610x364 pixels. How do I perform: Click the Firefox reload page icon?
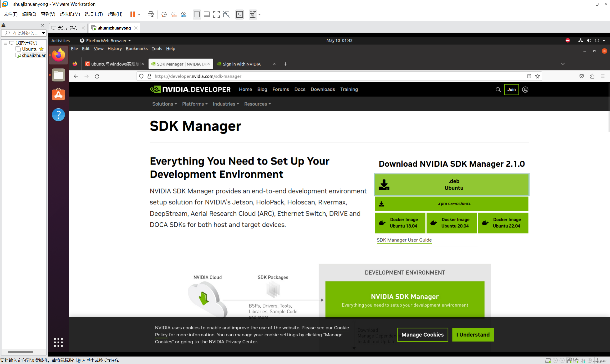(x=97, y=76)
